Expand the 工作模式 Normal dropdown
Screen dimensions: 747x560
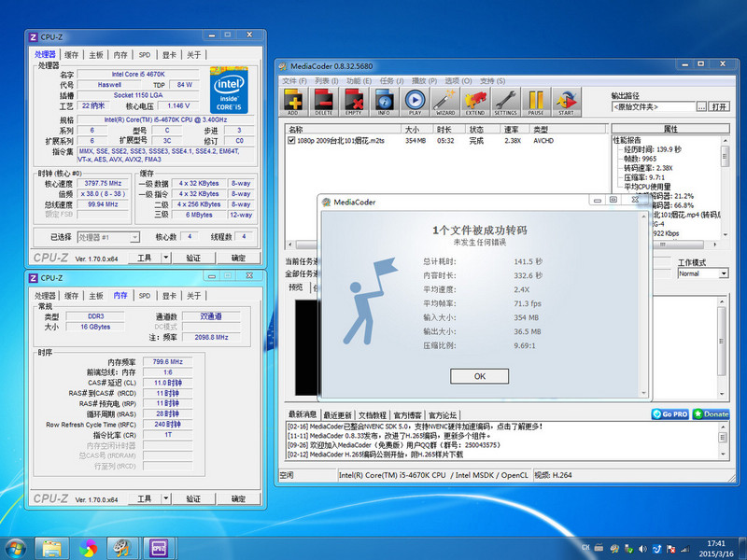(x=723, y=273)
